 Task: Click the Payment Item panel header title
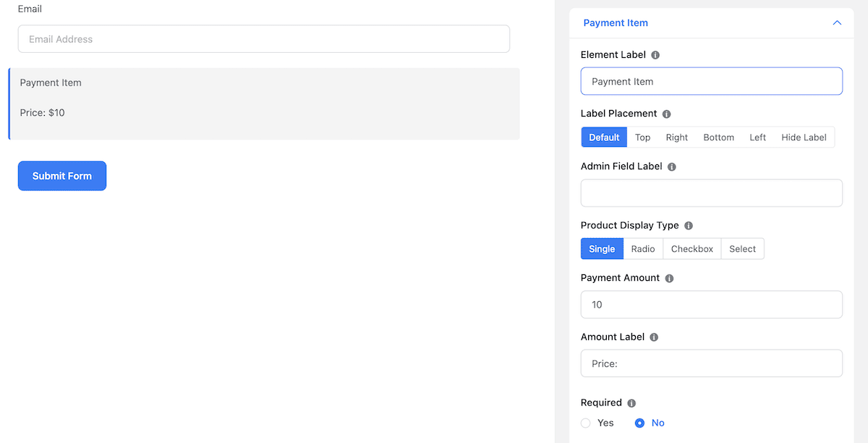[616, 23]
